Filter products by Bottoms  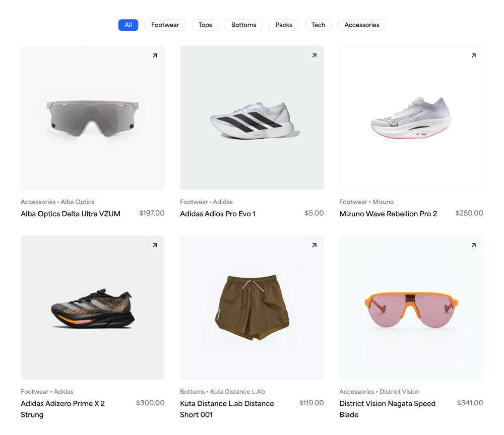[x=243, y=25]
